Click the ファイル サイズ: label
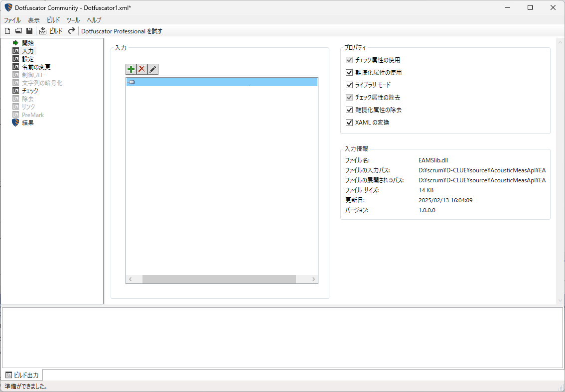 click(x=362, y=190)
